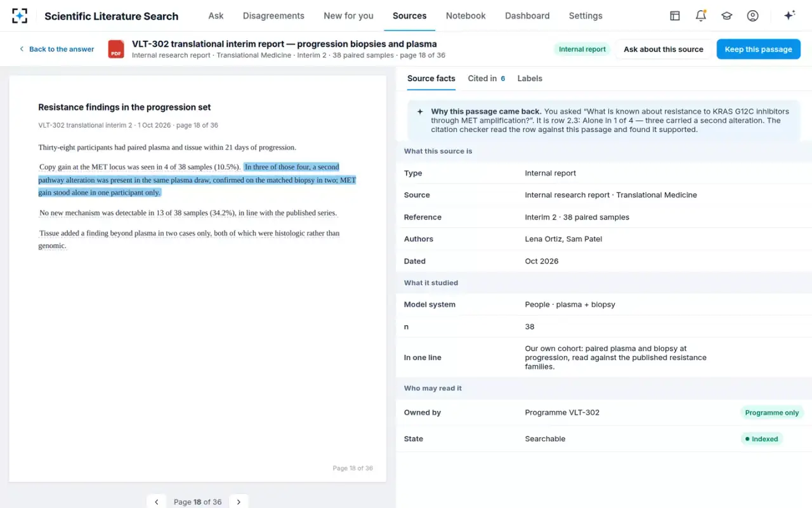
Task: Click the Programme only badge
Action: [772, 413]
